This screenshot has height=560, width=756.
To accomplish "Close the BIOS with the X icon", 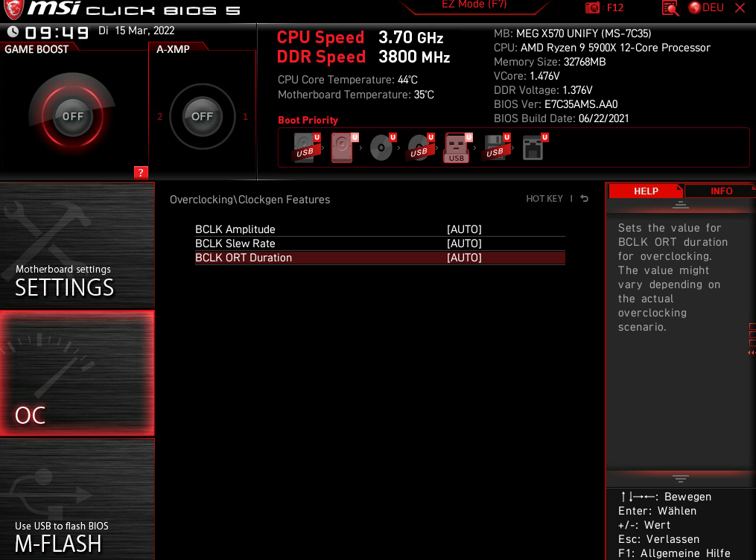I will pyautogui.click(x=740, y=7).
